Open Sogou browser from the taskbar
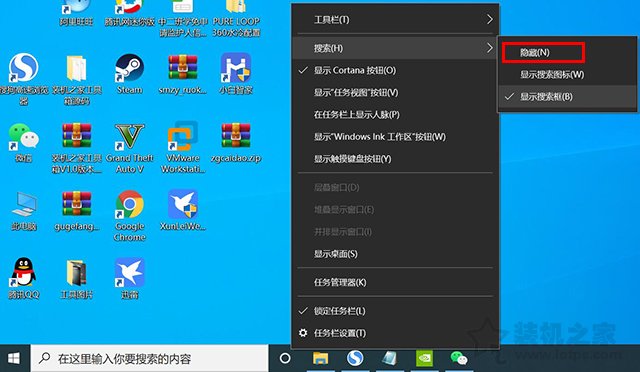The width and height of the screenshot is (640, 372). click(x=355, y=359)
